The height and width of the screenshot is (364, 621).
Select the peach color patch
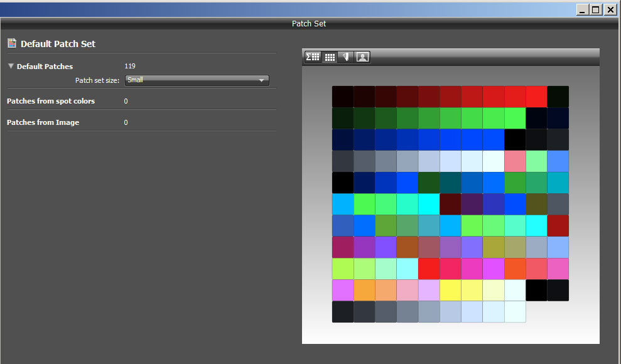pos(386,291)
